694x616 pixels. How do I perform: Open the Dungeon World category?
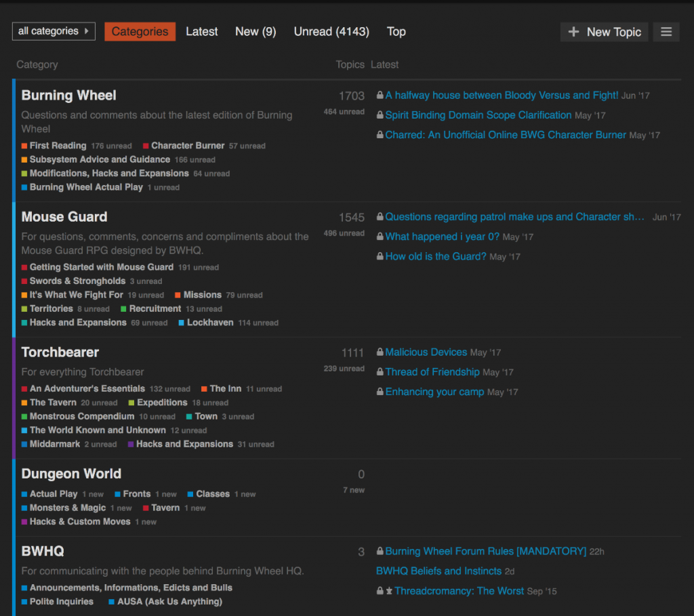pyautogui.click(x=71, y=474)
